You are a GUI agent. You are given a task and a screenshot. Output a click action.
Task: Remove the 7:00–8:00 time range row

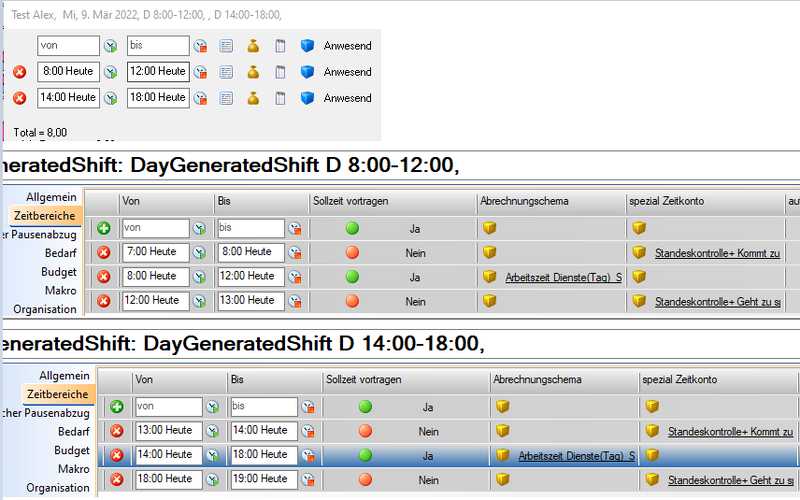(103, 253)
